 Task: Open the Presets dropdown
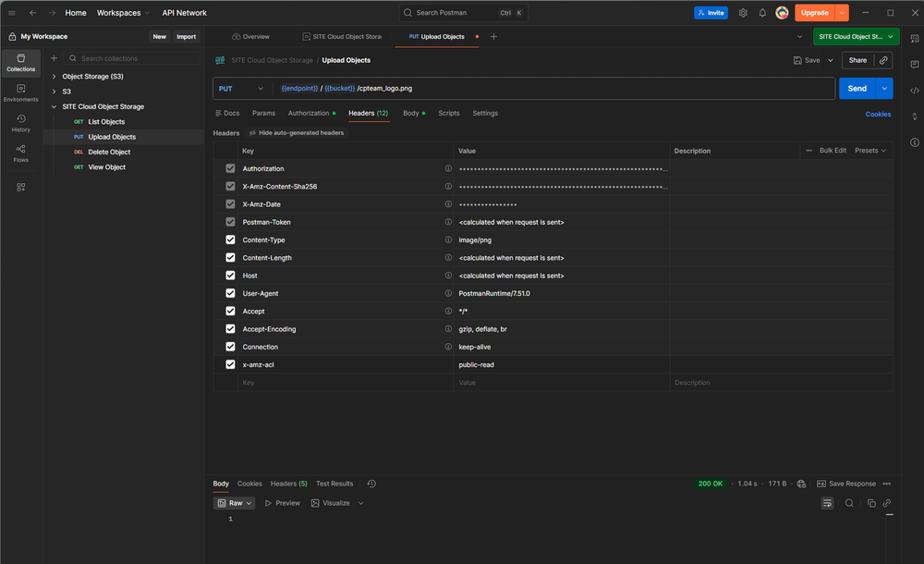pyautogui.click(x=870, y=151)
